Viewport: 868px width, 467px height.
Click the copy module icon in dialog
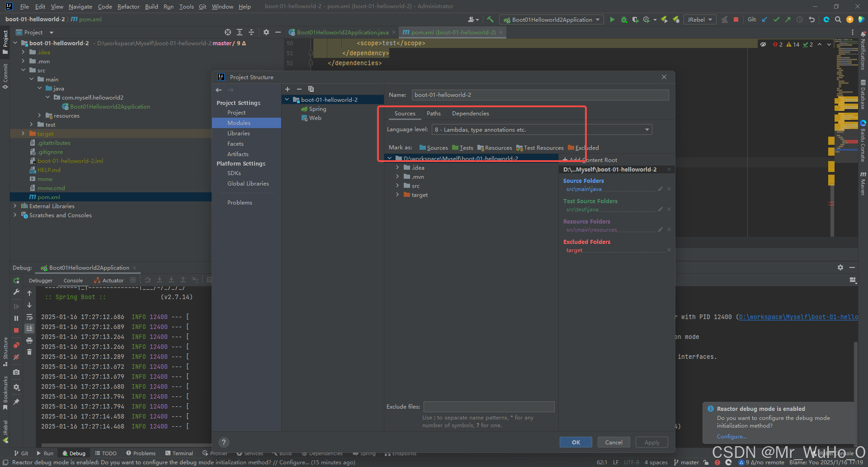311,89
